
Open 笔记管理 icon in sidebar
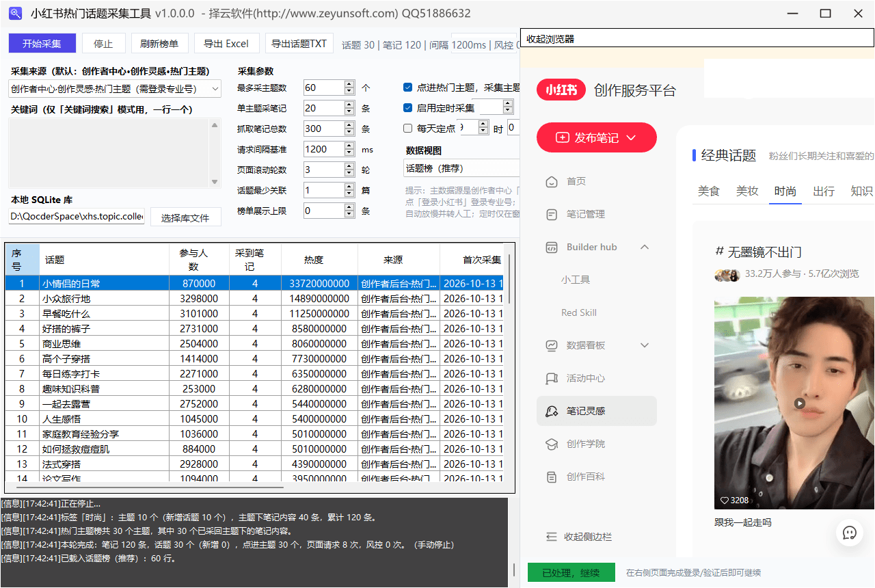[552, 214]
